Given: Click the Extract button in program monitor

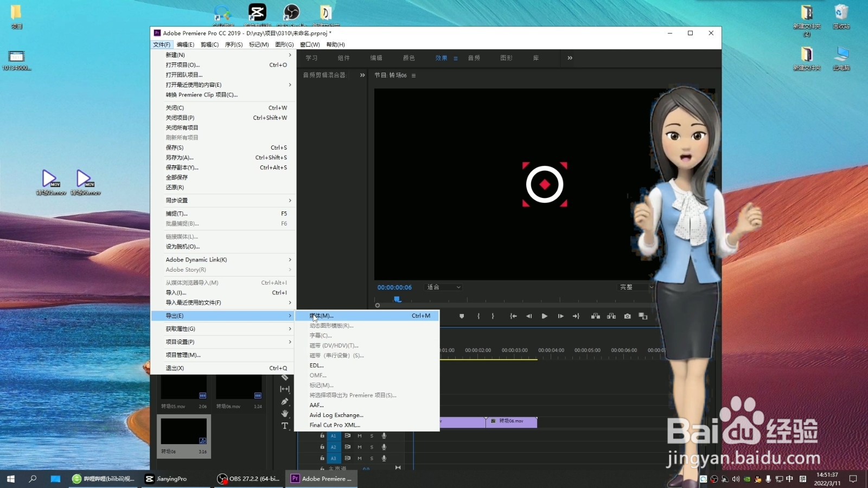Looking at the screenshot, I should point(611,316).
